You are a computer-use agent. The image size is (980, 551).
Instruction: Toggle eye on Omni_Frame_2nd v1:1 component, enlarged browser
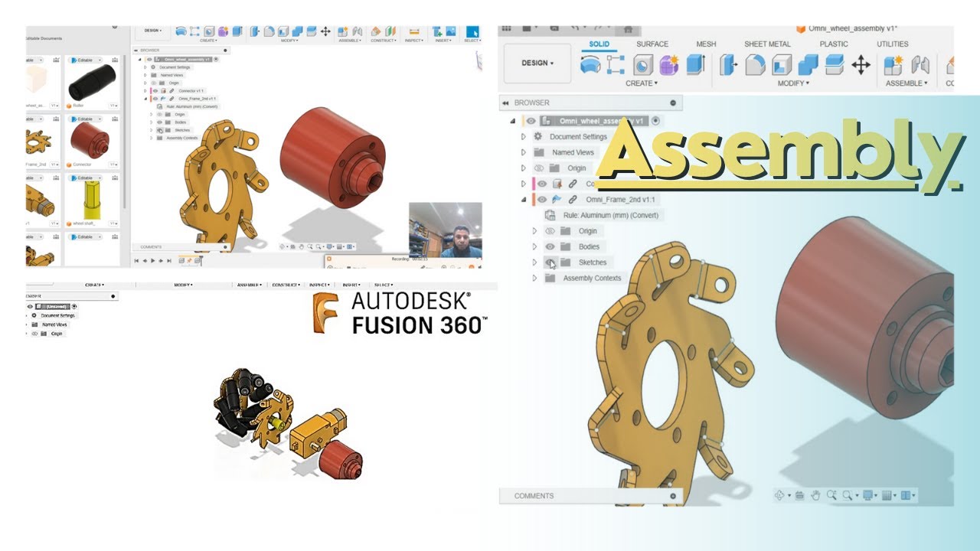pyautogui.click(x=542, y=199)
